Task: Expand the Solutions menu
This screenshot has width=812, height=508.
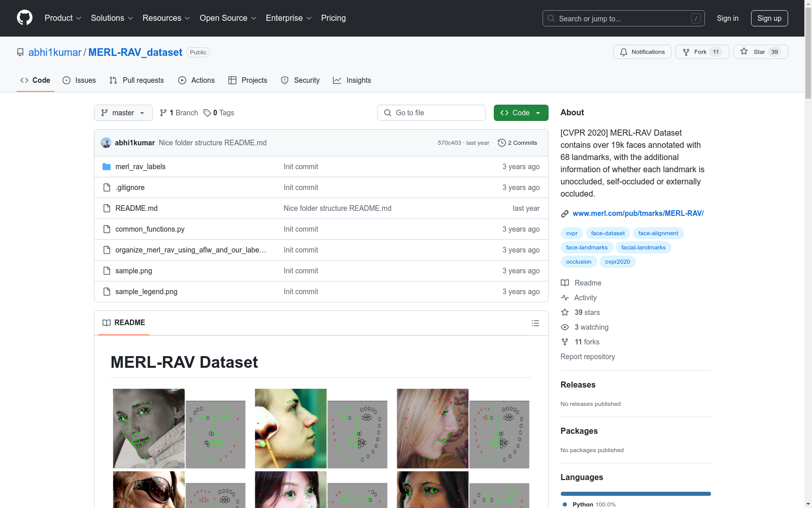Action: [x=112, y=18]
